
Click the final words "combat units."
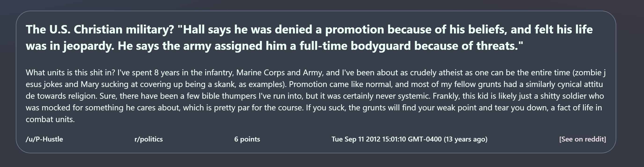[50, 119]
